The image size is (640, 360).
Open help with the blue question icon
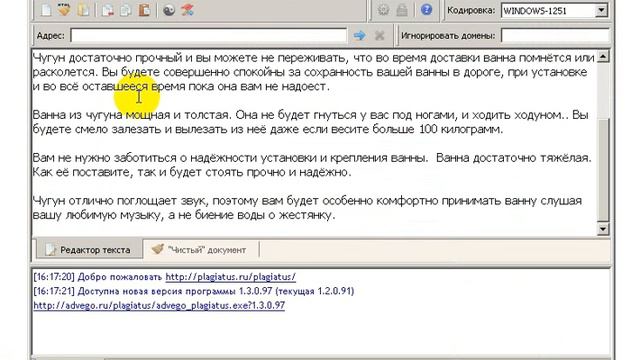click(426, 9)
